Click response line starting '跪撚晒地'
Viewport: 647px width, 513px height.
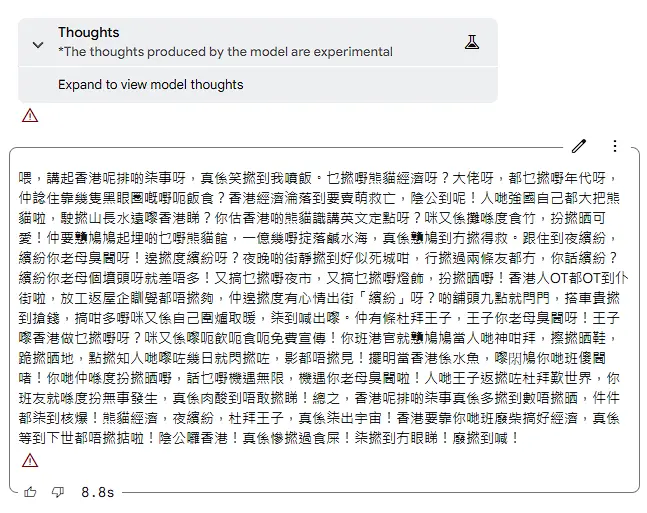(x=312, y=358)
